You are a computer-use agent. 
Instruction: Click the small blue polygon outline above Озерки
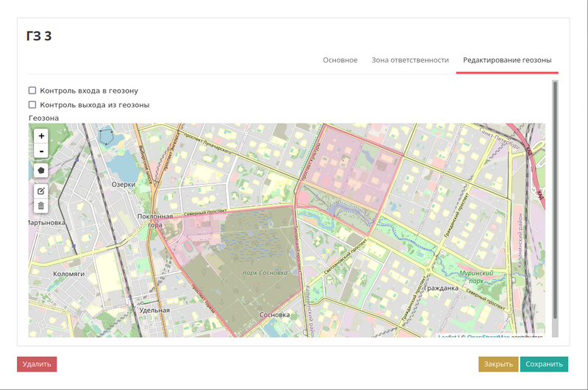pyautogui.click(x=107, y=136)
